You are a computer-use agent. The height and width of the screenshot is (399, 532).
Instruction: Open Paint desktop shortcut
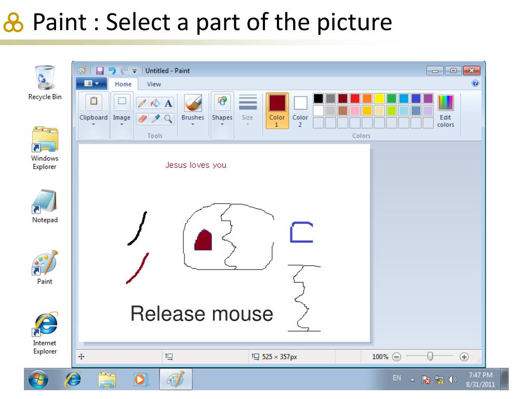point(45,268)
